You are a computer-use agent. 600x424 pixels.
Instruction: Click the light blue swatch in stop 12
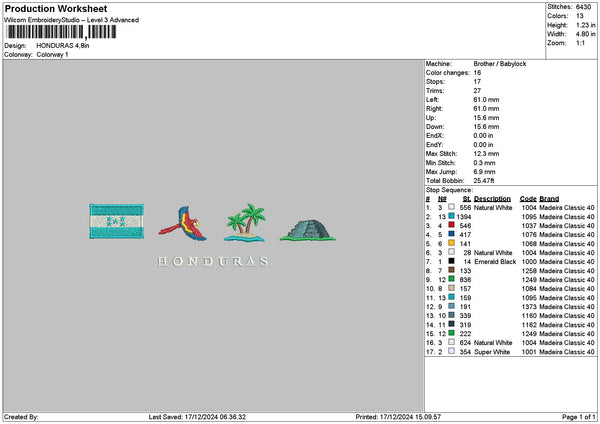click(x=452, y=306)
